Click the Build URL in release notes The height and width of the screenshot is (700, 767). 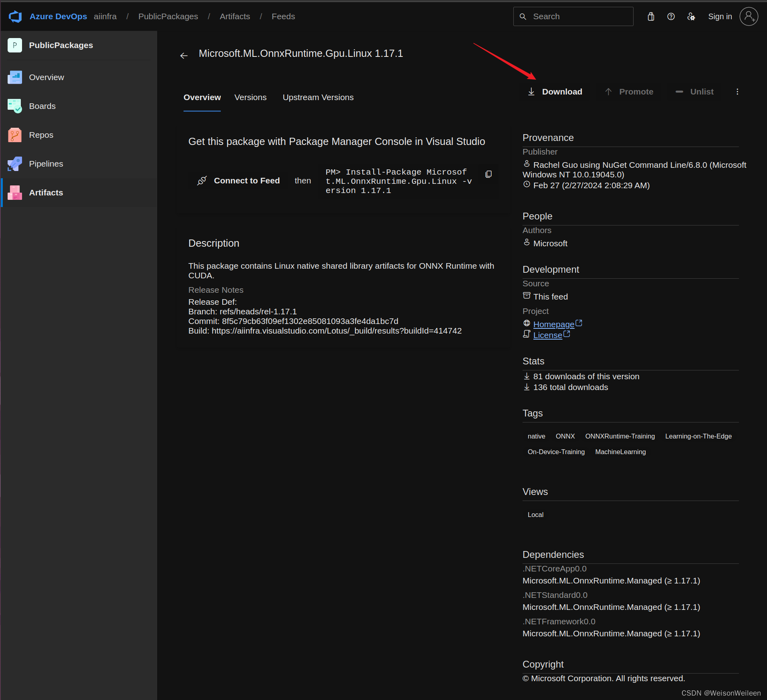(337, 331)
